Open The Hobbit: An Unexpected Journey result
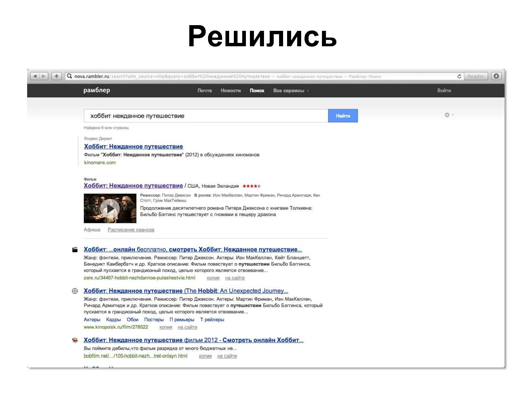This screenshot has width=532, height=399. pyautogui.click(x=186, y=291)
